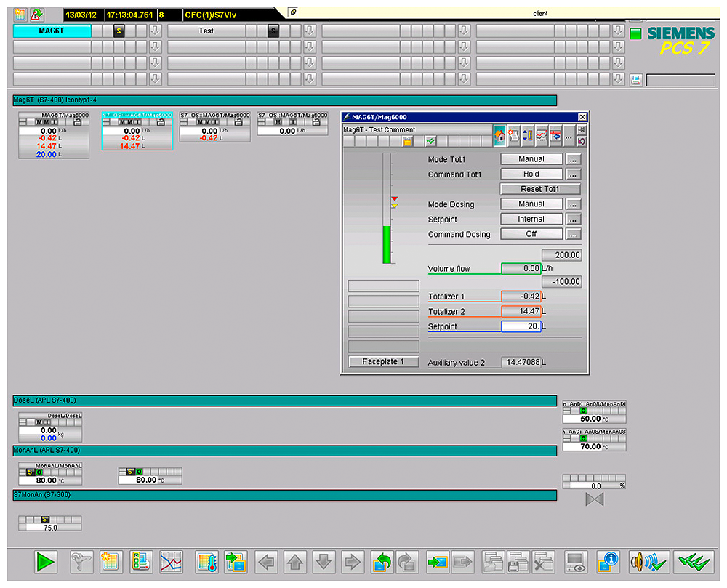The width and height of the screenshot is (727, 588).
Task: Click the left arrow navigation icon
Action: click(267, 562)
